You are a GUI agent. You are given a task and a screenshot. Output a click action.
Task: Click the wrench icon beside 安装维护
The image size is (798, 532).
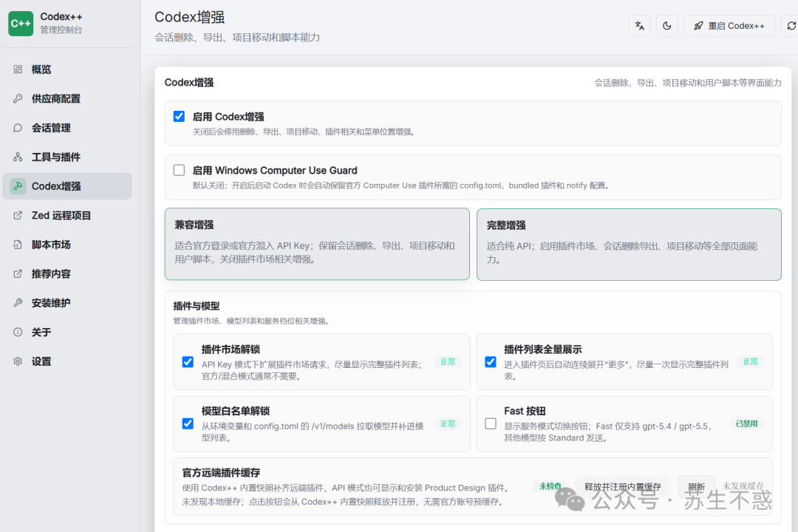(x=18, y=303)
